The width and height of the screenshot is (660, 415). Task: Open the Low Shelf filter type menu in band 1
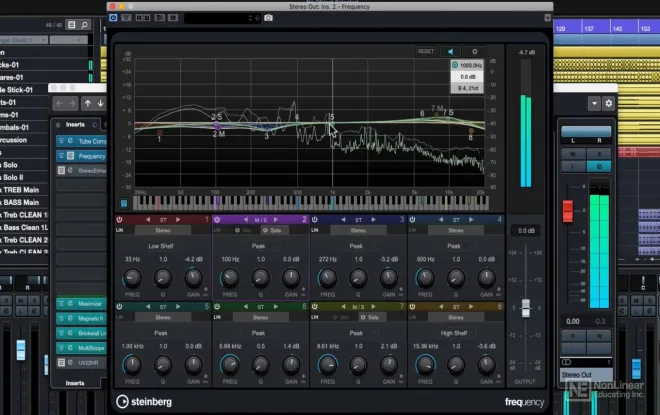pos(161,246)
